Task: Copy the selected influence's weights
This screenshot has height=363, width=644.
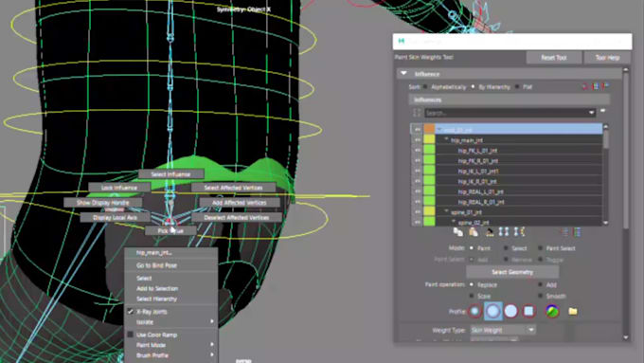Action: (457, 232)
